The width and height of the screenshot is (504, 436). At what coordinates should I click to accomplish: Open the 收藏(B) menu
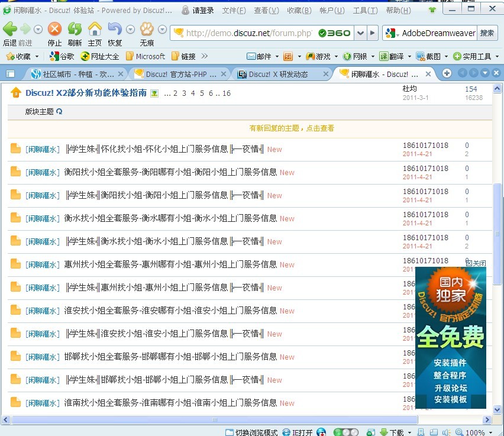pyautogui.click(x=299, y=11)
